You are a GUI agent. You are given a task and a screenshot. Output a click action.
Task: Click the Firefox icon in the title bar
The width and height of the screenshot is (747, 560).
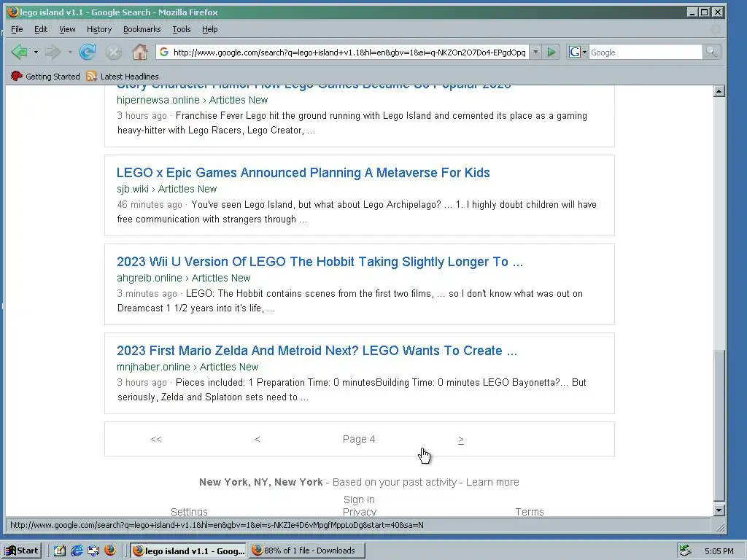[13, 12]
